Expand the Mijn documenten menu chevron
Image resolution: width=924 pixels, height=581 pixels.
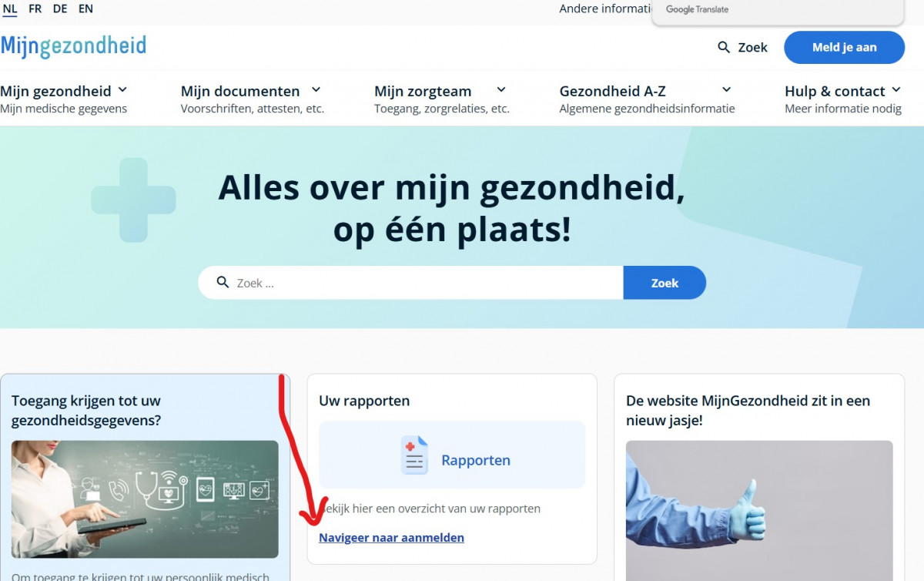click(316, 90)
